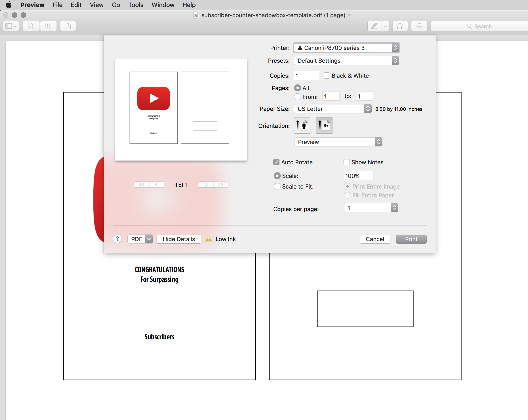The image size is (528, 420).
Task: Click the Rotate icon in the toolbar
Action: (x=400, y=26)
